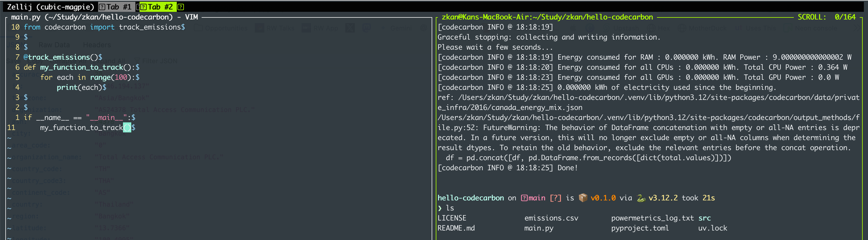Image resolution: width=868 pixels, height=240 pixels.
Task: Click the 'df = pd.concat' code line
Action: click(x=588, y=158)
